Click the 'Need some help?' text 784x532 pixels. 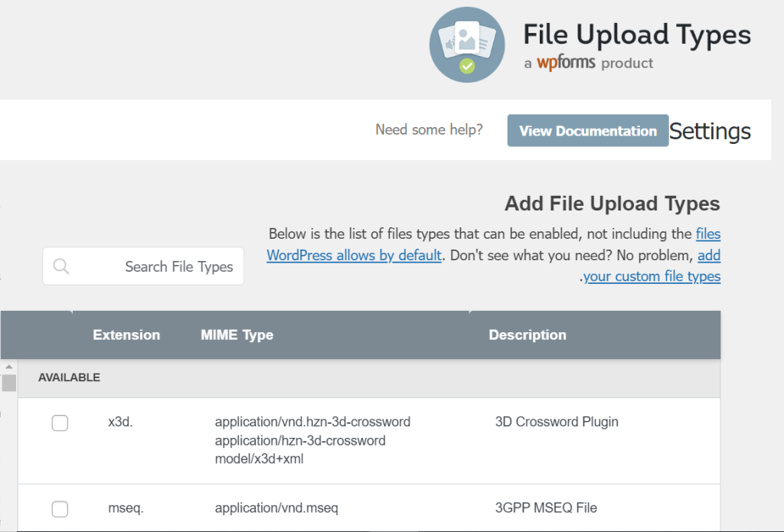pyautogui.click(x=429, y=130)
